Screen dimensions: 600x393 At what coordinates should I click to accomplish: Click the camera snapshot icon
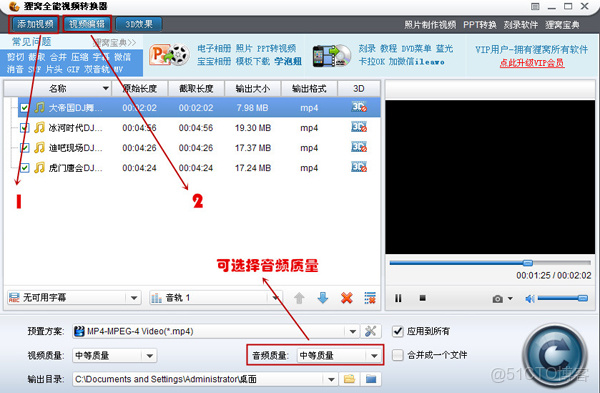(498, 298)
